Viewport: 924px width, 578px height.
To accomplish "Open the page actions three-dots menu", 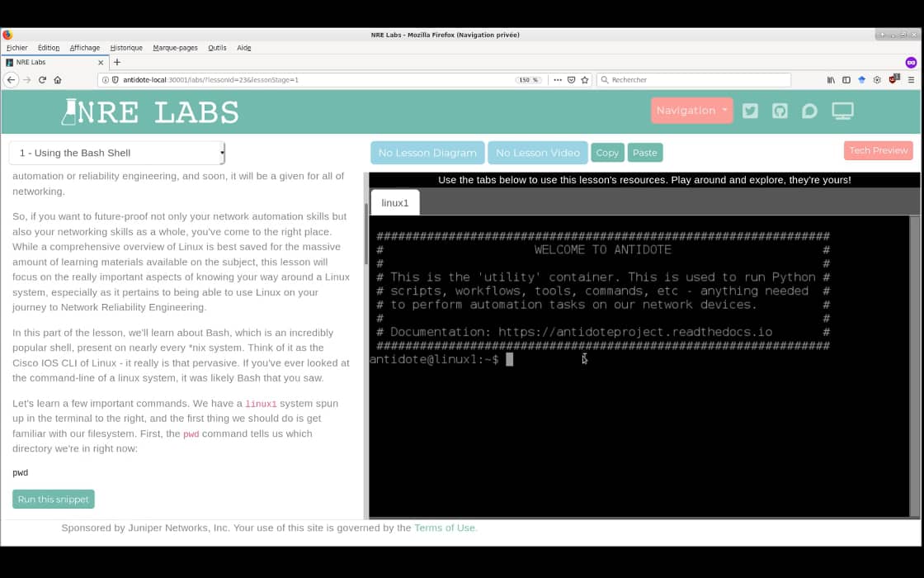I will (558, 79).
